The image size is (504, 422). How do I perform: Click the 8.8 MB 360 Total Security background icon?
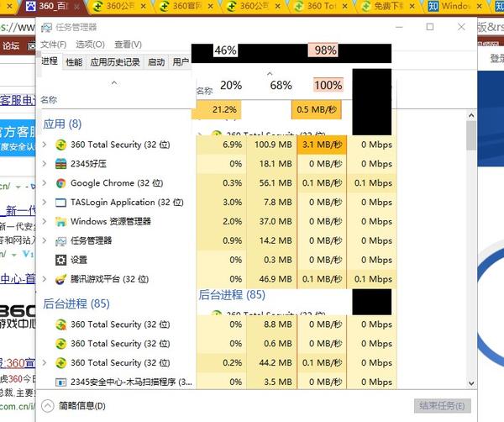tap(60, 324)
